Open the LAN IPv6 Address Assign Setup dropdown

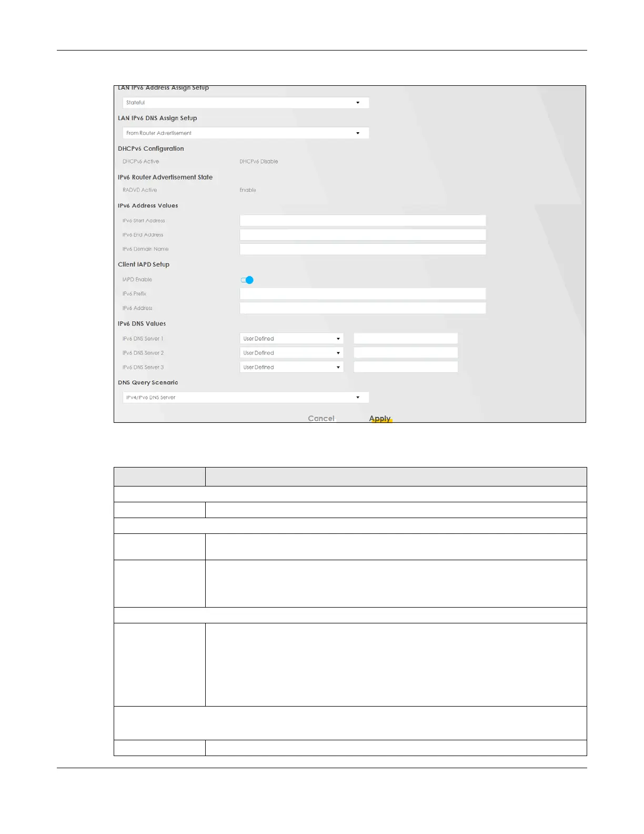click(246, 103)
